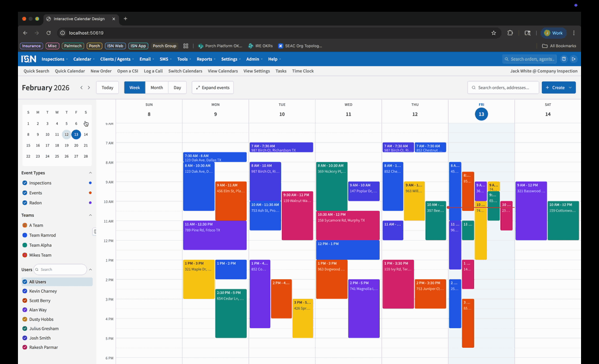Uncheck the Inspections event type checkbox

25,183
